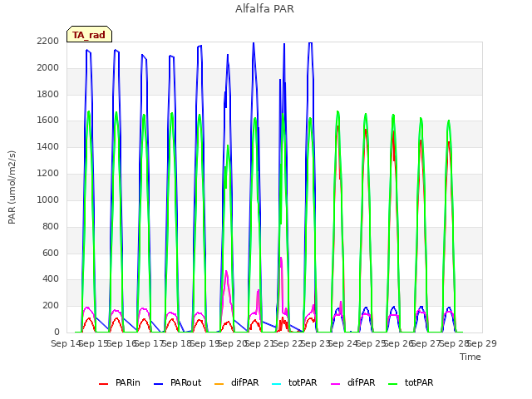Click the 1000 y-axis tick label

tap(48, 199)
